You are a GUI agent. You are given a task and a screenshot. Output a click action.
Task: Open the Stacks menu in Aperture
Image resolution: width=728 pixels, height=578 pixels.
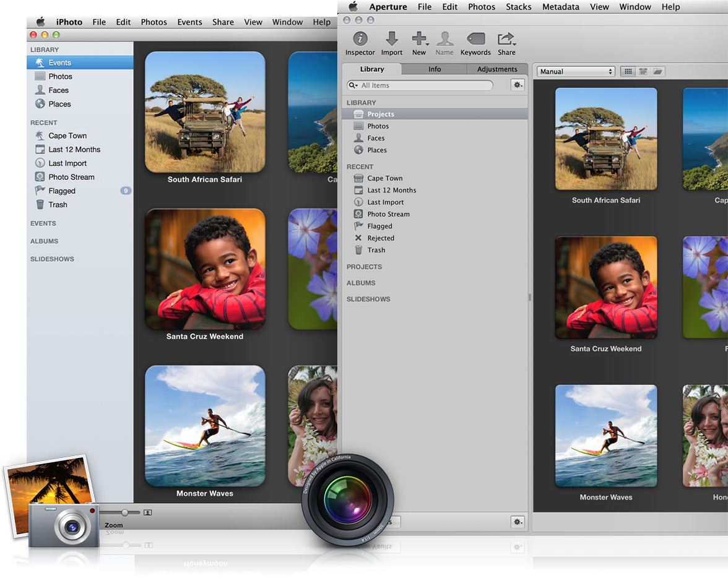(x=518, y=7)
